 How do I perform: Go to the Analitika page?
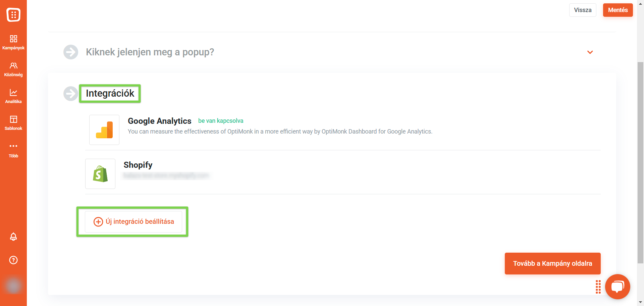click(13, 96)
